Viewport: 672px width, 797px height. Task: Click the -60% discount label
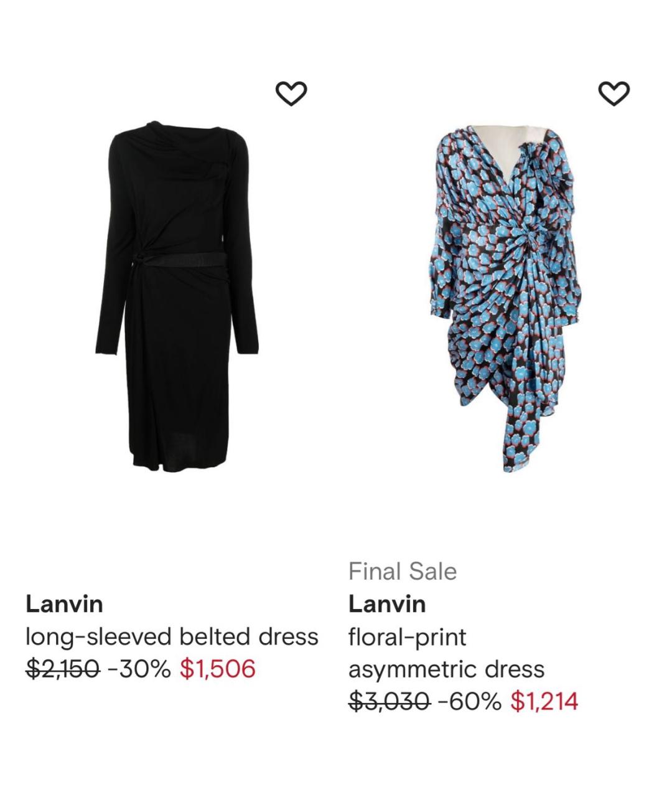click(x=470, y=702)
